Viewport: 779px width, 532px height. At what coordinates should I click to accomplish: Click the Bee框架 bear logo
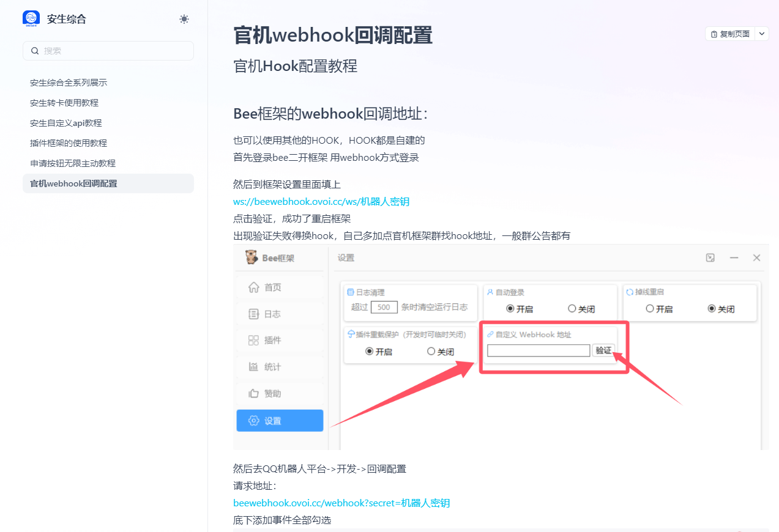(252, 257)
